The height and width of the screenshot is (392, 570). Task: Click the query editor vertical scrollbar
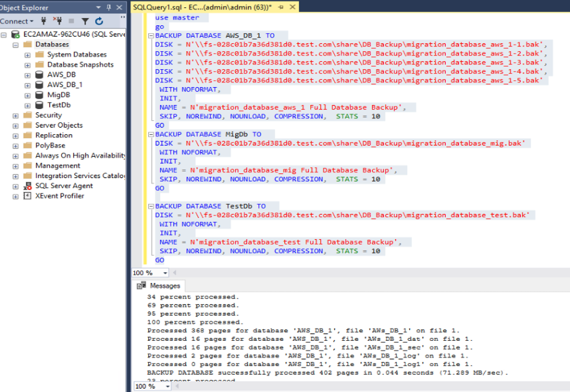pos(567,133)
